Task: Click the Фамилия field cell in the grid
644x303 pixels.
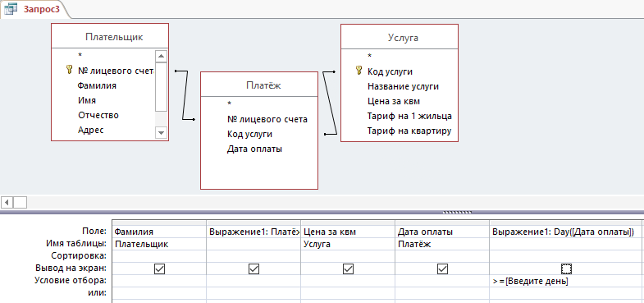Action: [158, 232]
